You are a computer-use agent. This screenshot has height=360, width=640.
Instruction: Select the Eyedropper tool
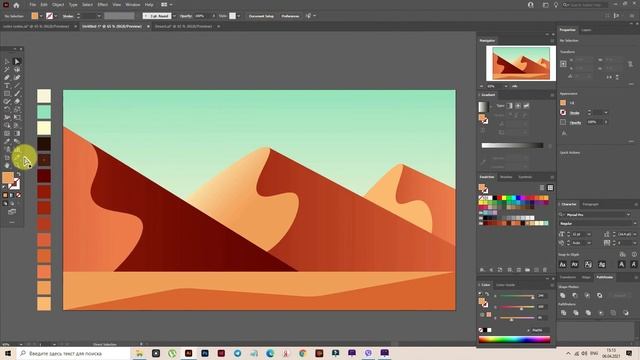point(7,141)
